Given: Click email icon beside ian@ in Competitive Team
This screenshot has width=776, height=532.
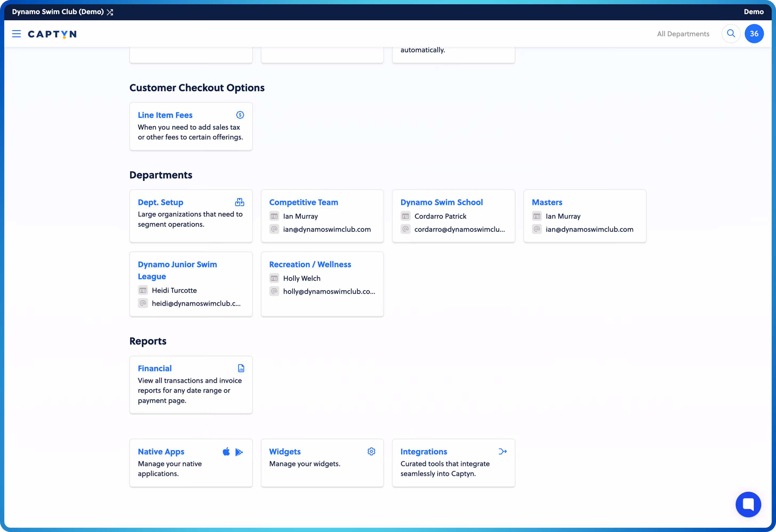Looking at the screenshot, I should click(274, 229).
